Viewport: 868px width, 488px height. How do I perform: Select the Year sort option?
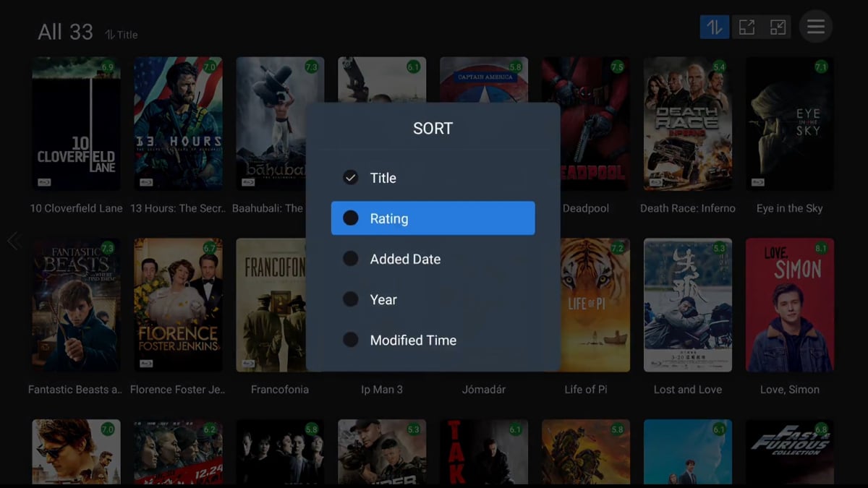[x=433, y=299]
